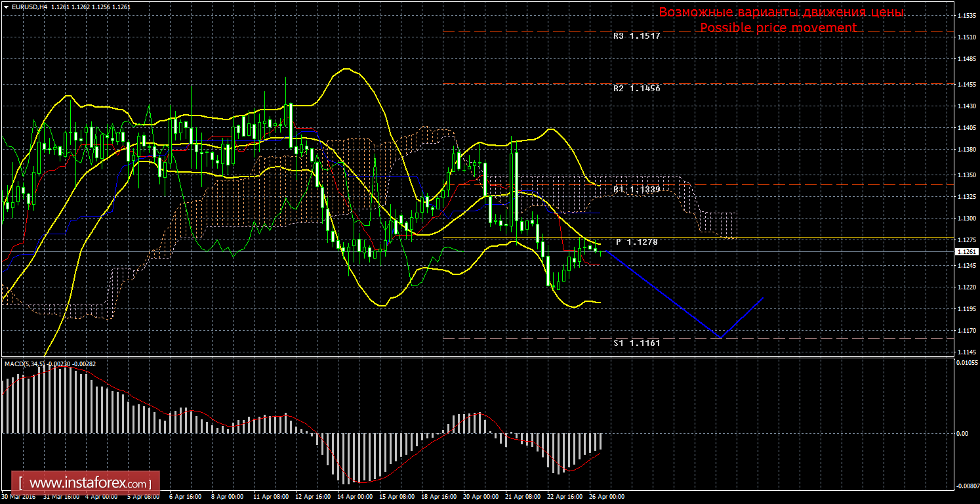Click the 1.1145 price axis value
Image resolution: width=980 pixels, height=504 pixels.
point(966,354)
